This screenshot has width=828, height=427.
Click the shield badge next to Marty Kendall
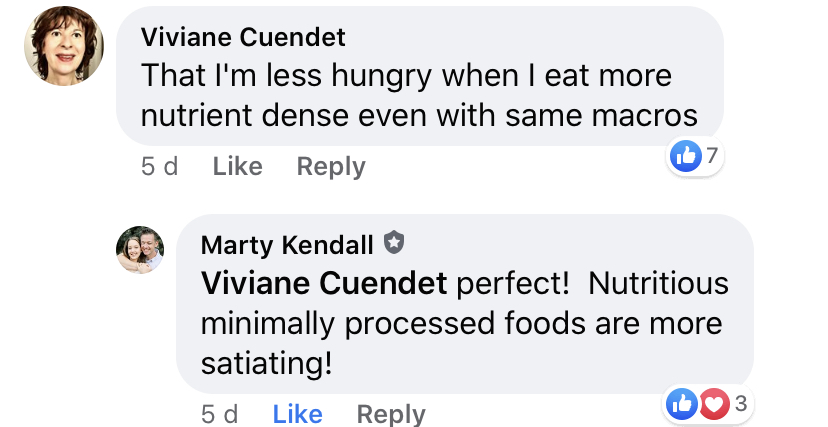pos(394,243)
